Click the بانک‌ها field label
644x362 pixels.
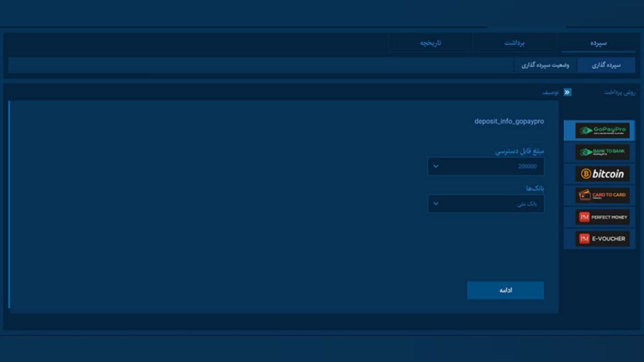(x=535, y=188)
